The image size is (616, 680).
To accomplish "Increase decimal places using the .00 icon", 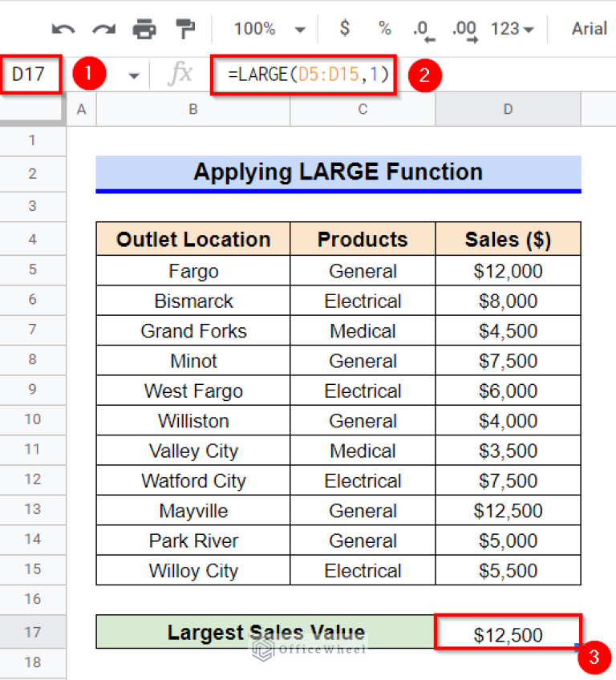I will (x=464, y=27).
